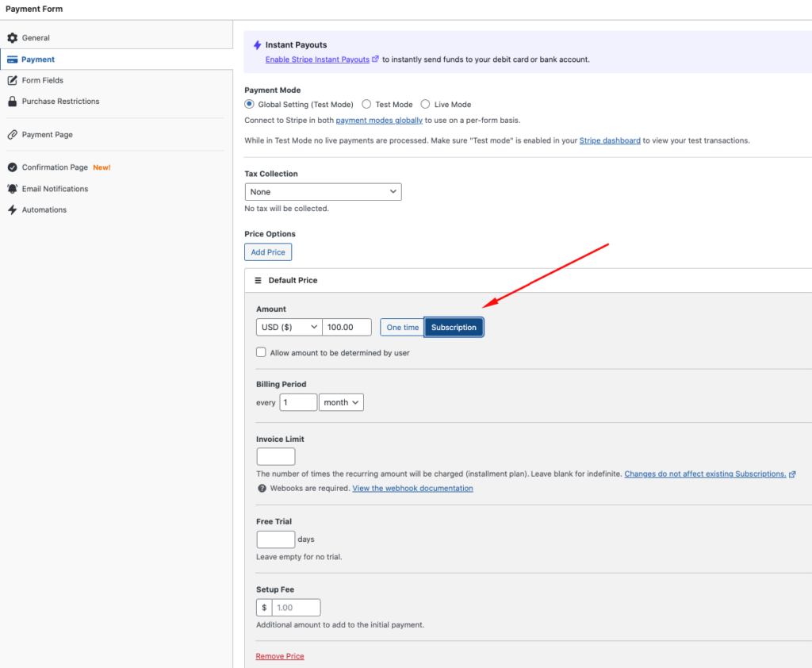Image resolution: width=812 pixels, height=668 pixels.
Task: Click the General gear icon in sidebar
Action: [x=12, y=38]
